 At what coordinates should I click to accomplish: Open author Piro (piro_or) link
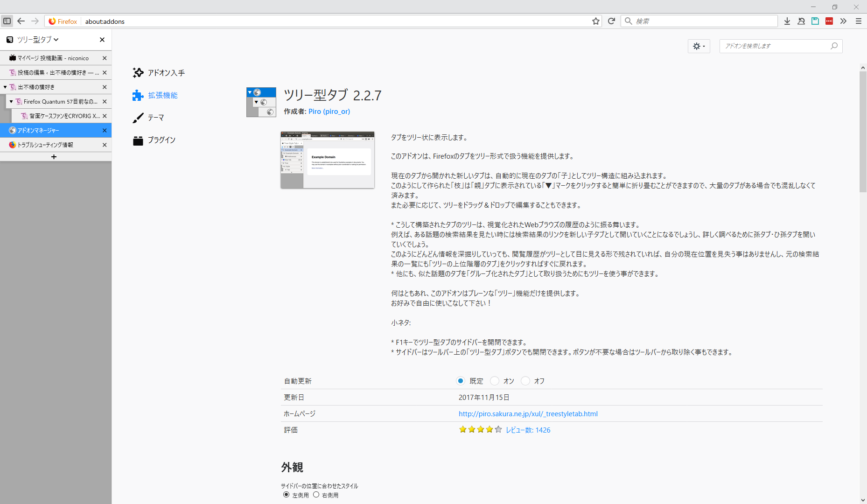click(329, 112)
